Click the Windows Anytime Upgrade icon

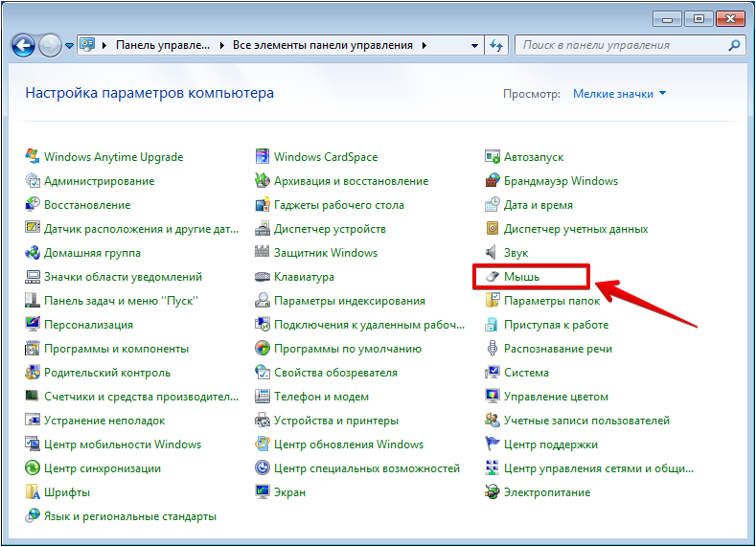[x=33, y=156]
